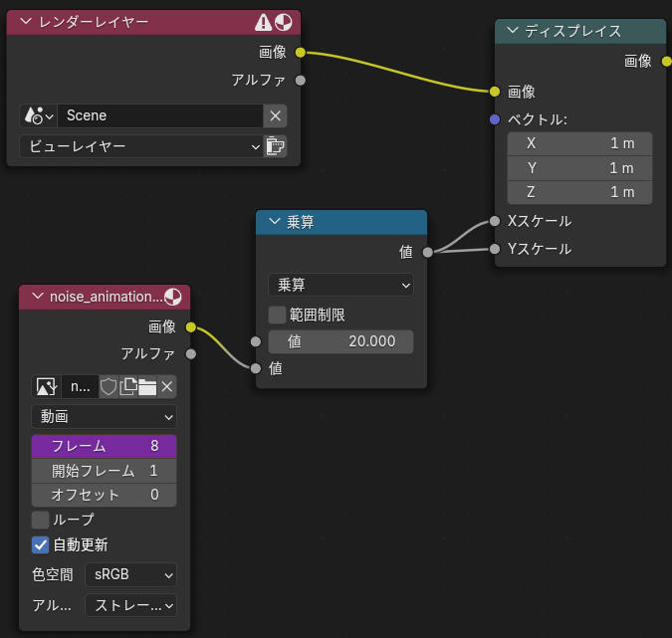Enable the 範囲制限 checkbox
Image resolution: width=672 pixels, height=638 pixels.
pyautogui.click(x=277, y=315)
